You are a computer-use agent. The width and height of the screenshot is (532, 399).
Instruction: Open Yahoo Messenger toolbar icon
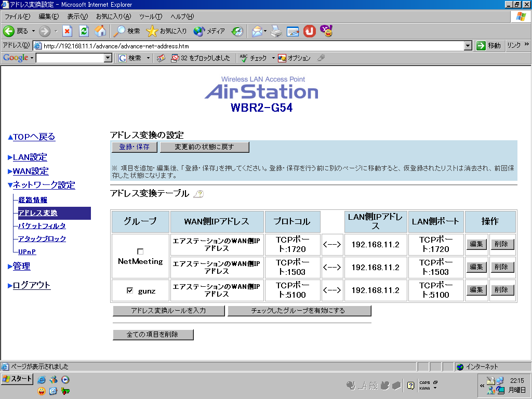point(326,31)
